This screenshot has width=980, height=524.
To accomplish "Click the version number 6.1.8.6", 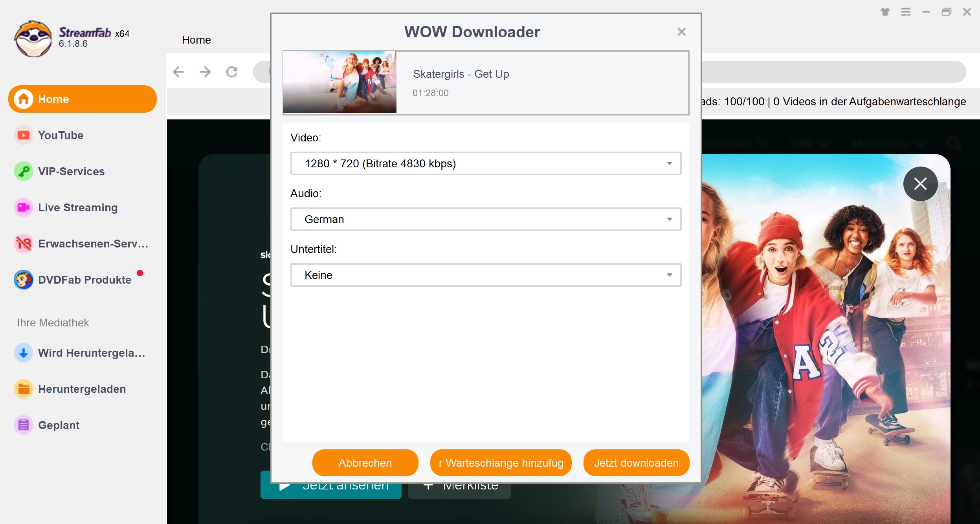I will pyautogui.click(x=73, y=44).
